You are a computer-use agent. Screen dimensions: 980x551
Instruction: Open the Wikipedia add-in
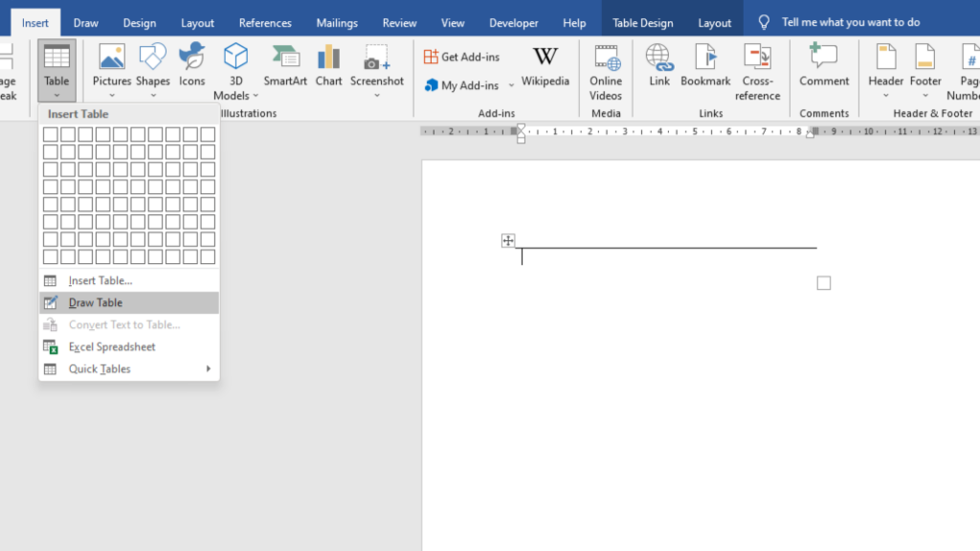[545, 66]
